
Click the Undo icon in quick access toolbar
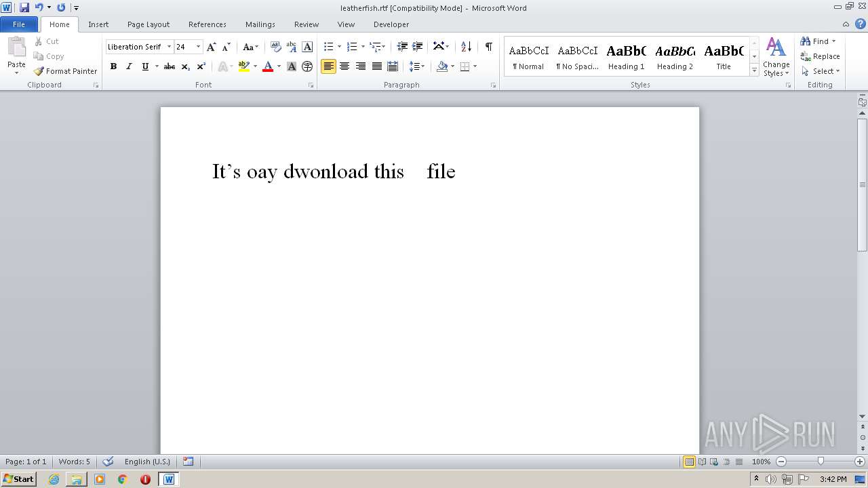pos(39,7)
